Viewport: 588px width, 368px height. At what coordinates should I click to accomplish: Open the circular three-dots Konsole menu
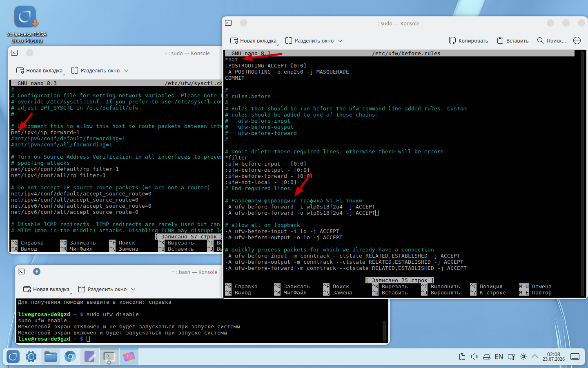coord(577,40)
